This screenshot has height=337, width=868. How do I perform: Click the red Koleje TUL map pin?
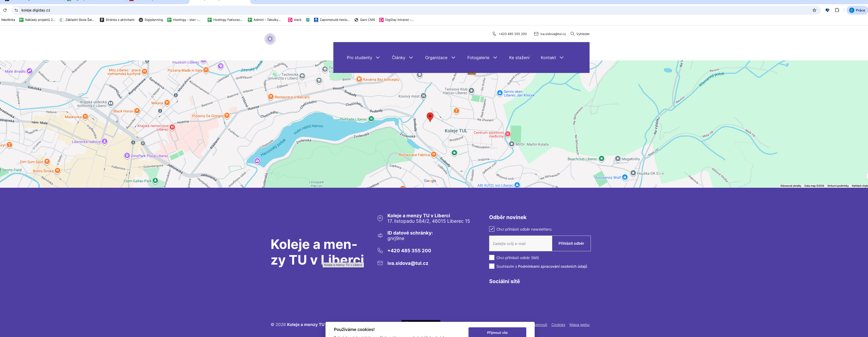(x=430, y=117)
